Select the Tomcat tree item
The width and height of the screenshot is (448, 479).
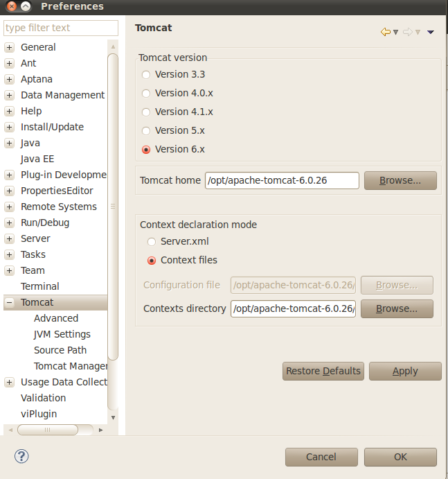pos(37,302)
